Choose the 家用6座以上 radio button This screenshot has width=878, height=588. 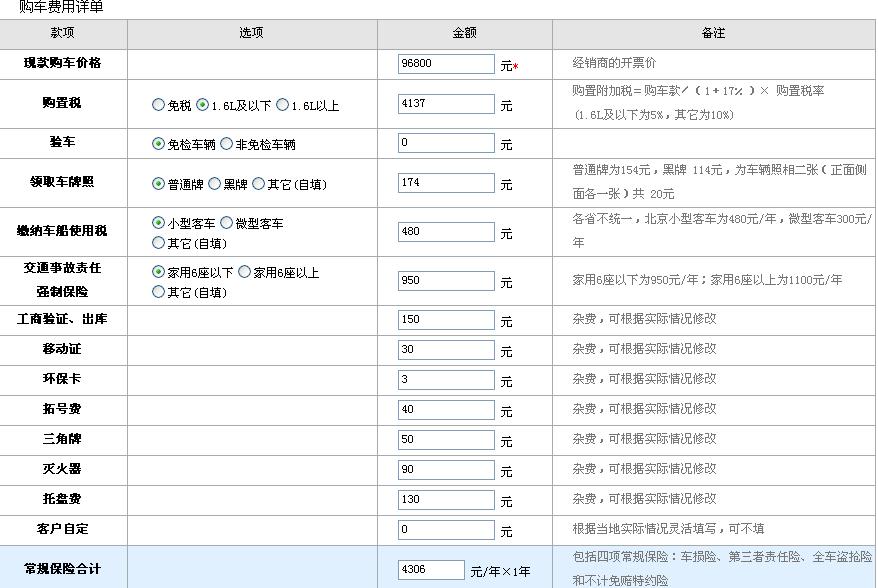pyautogui.click(x=244, y=272)
